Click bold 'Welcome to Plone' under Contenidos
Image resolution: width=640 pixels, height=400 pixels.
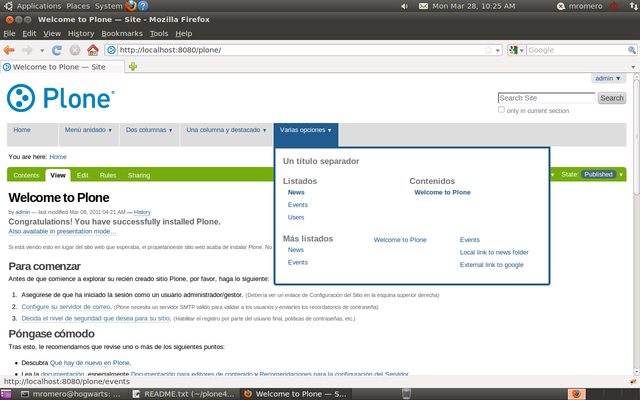(x=442, y=192)
